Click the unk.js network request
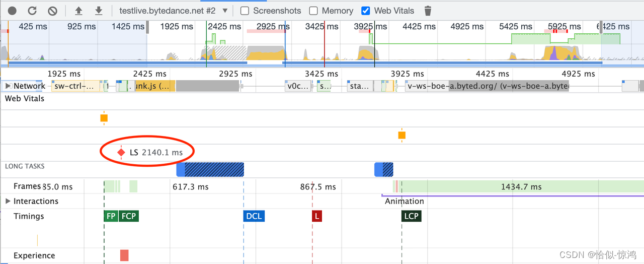 click(155, 86)
